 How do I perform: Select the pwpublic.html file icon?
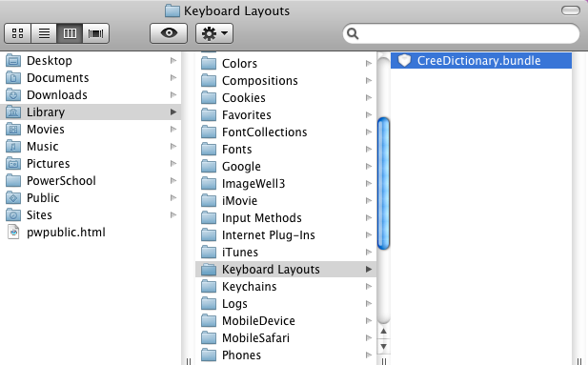tap(13, 233)
